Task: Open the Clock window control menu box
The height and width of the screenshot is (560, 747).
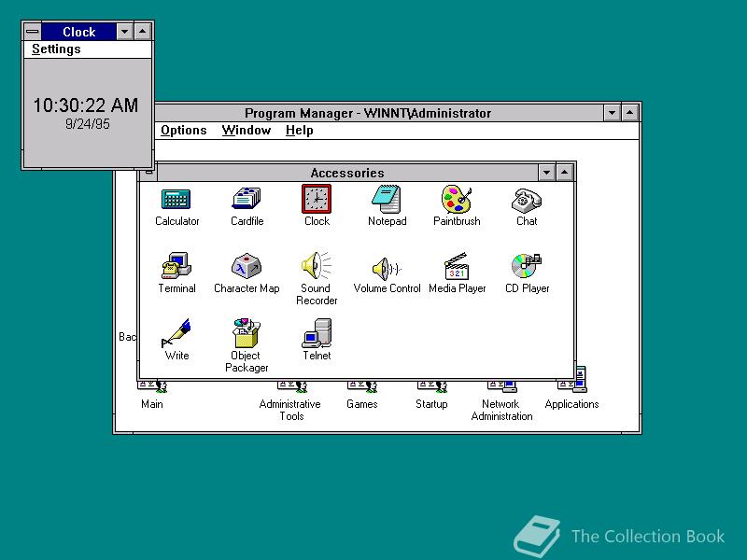Action: click(x=33, y=32)
